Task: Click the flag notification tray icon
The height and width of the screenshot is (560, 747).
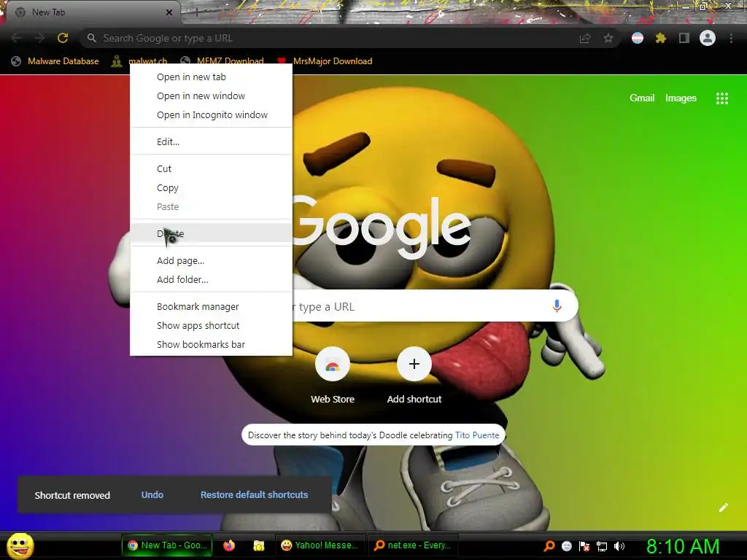Action: (584, 546)
